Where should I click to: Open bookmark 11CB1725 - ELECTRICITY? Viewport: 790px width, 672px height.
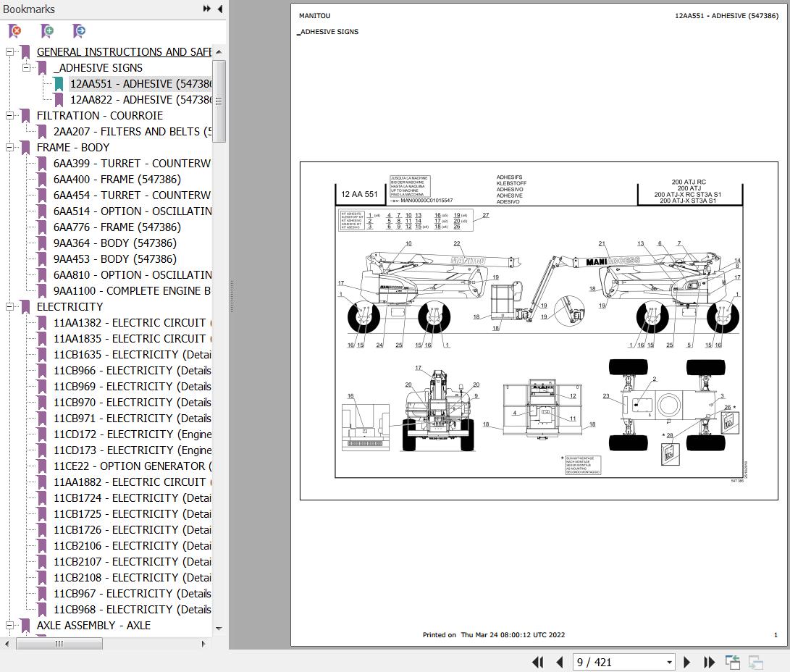point(133,514)
